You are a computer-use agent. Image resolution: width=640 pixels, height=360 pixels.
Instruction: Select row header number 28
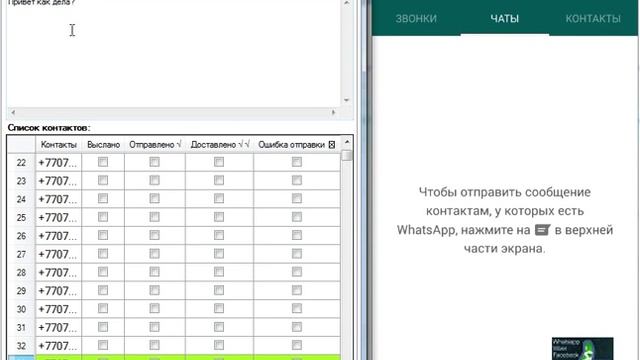[x=21, y=272]
